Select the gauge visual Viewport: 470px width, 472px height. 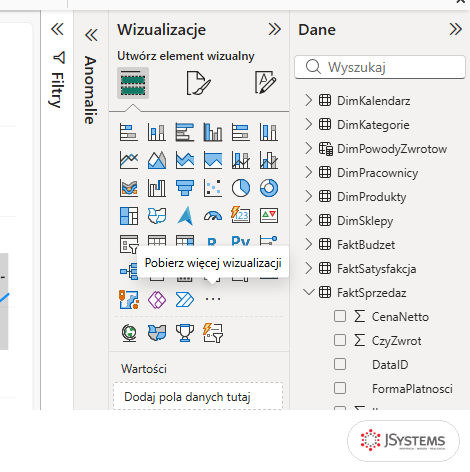tap(213, 216)
